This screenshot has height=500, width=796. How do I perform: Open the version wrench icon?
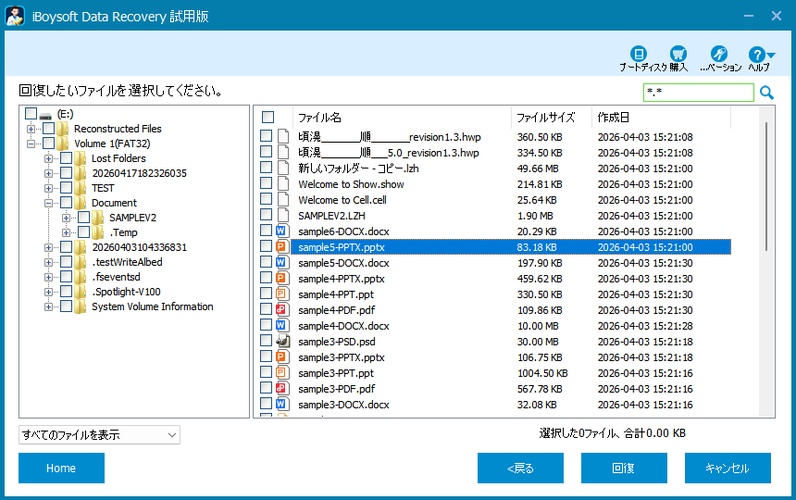(719, 53)
